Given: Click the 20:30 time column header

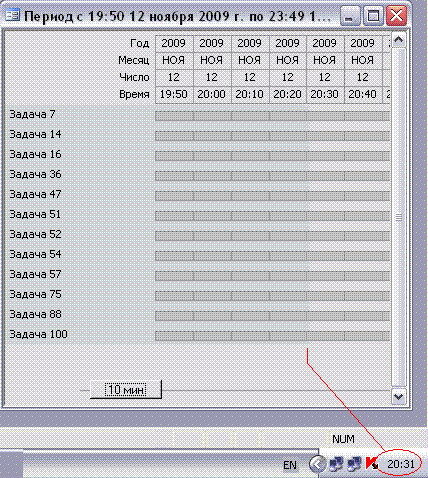Looking at the screenshot, I should click(325, 94).
